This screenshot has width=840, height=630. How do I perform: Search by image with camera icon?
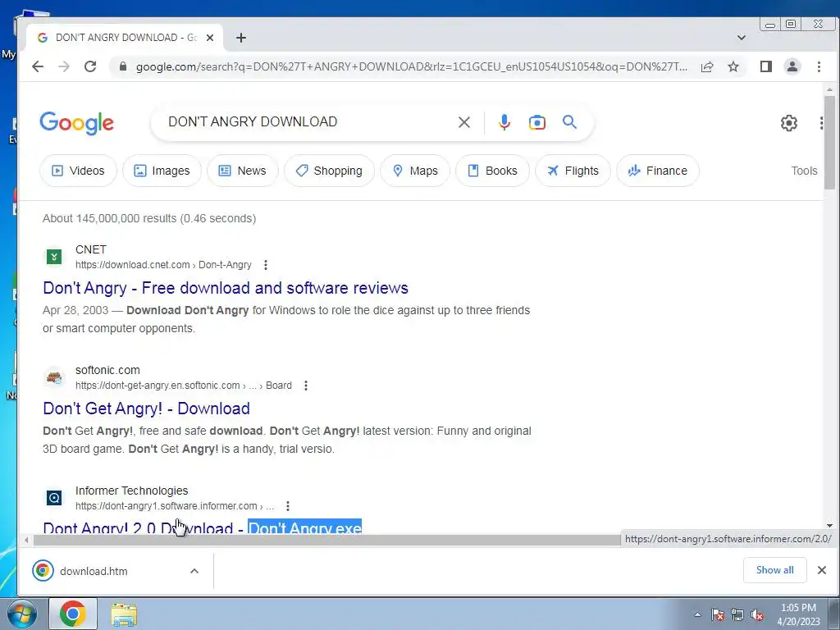point(536,122)
